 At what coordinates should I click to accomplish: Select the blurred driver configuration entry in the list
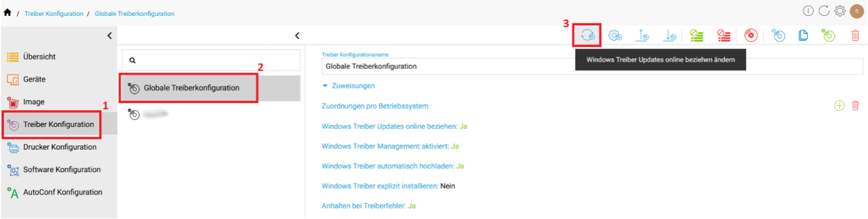point(211,114)
